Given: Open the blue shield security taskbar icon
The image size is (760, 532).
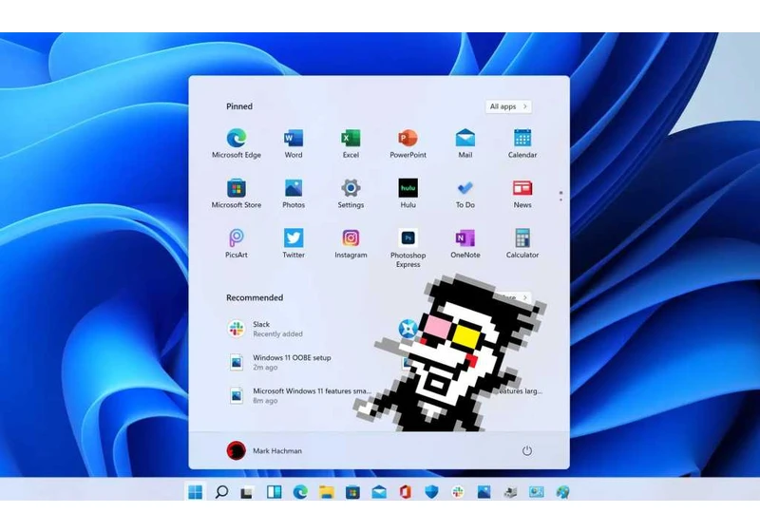Looking at the screenshot, I should (431, 492).
